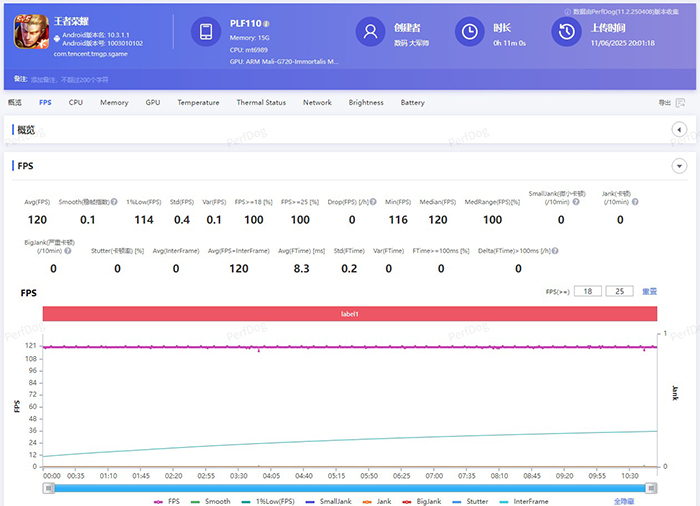Click the left handle of timeline range slider
The height and width of the screenshot is (506, 700).
pos(47,488)
